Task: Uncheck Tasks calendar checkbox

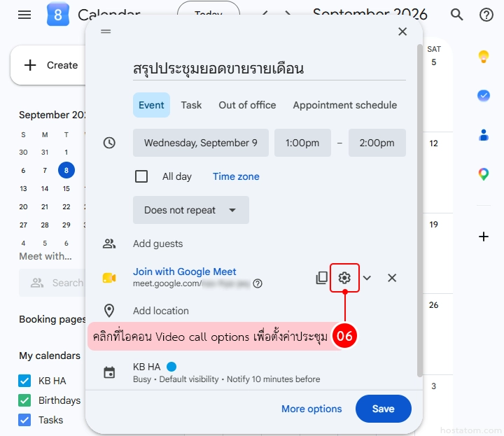Action: (x=24, y=420)
